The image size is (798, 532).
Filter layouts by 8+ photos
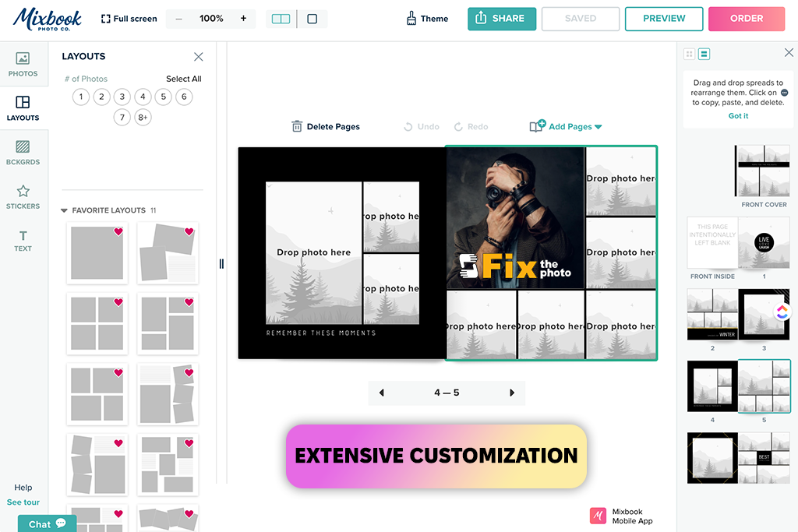[143, 118]
